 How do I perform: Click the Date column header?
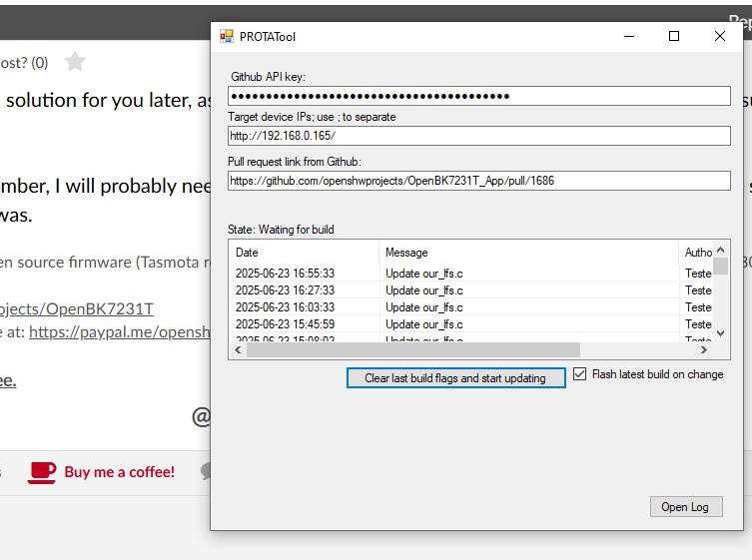pyautogui.click(x=304, y=253)
